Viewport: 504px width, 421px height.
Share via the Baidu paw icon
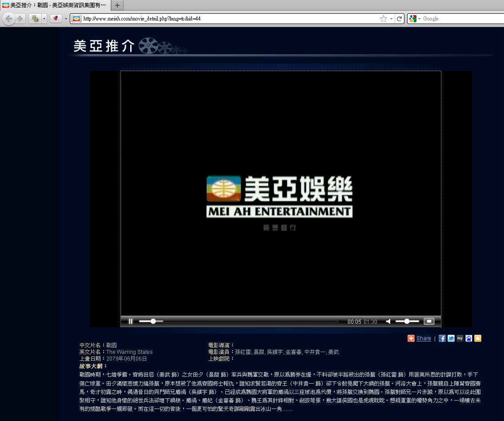[469, 338]
